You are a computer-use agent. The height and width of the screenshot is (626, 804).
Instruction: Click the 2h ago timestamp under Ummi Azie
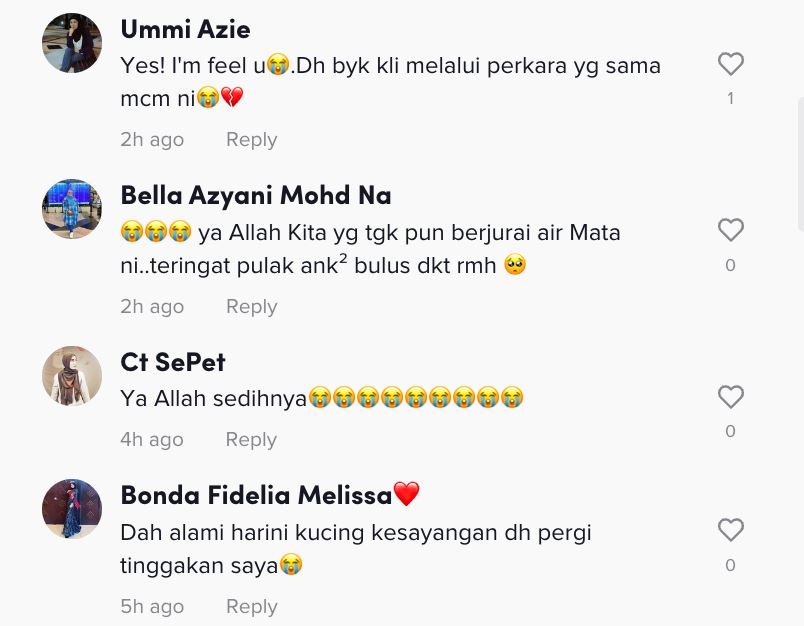[x=152, y=139]
